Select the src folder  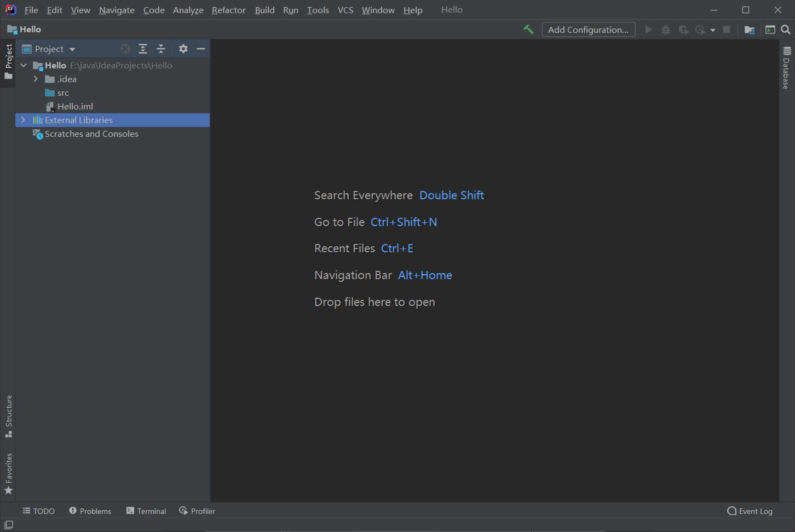click(63, 92)
